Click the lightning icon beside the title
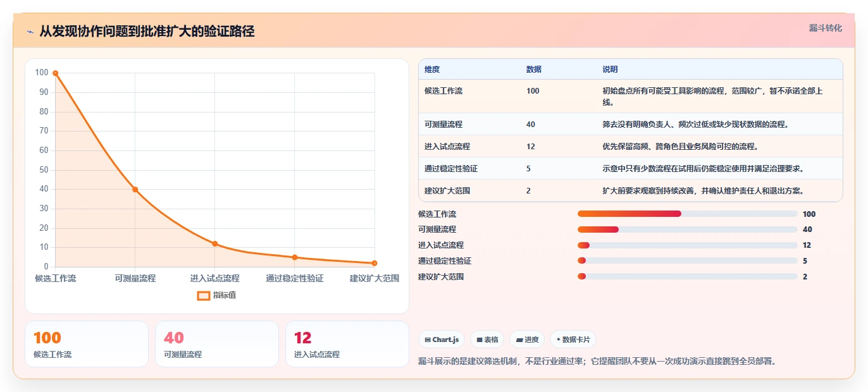Screen dimensions: 868x392 (x=30, y=32)
